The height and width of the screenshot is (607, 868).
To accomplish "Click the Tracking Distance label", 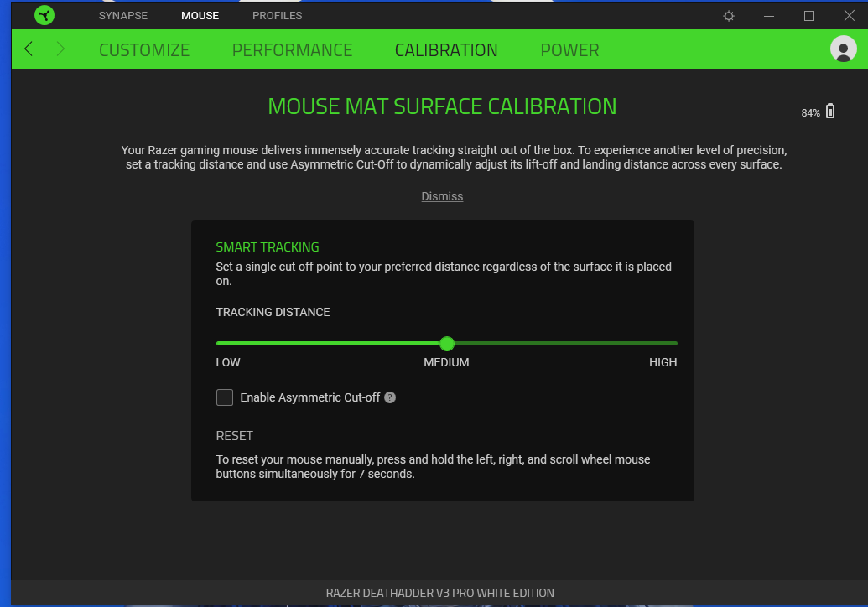I will coord(273,312).
